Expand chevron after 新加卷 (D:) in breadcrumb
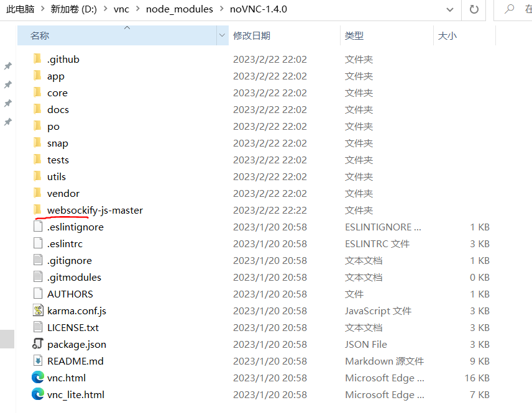Viewport: 532px width, 413px height. click(106, 9)
